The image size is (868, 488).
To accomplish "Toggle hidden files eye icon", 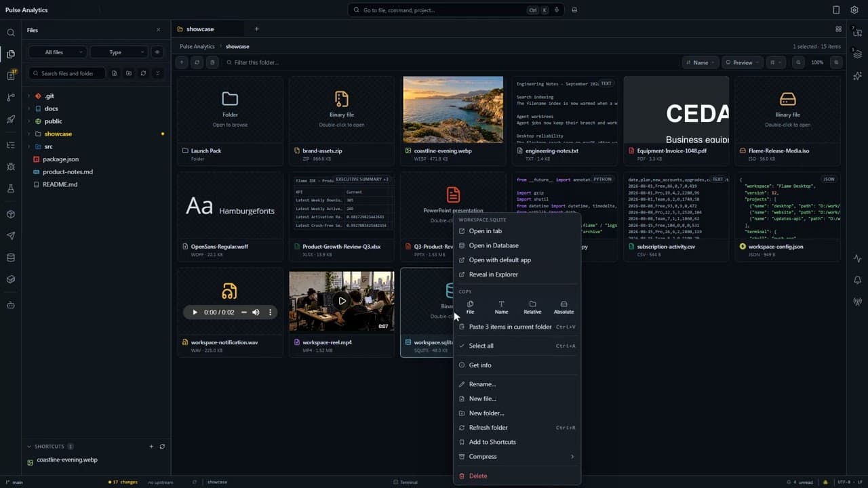I will coord(157,52).
